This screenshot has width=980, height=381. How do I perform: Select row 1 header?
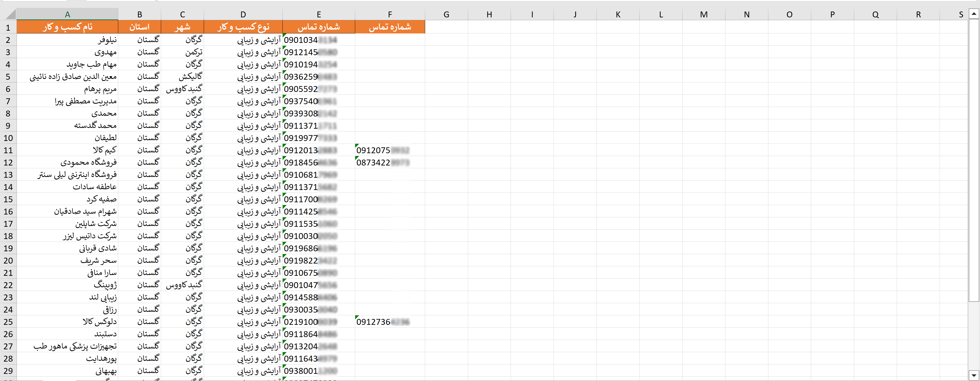[8, 27]
